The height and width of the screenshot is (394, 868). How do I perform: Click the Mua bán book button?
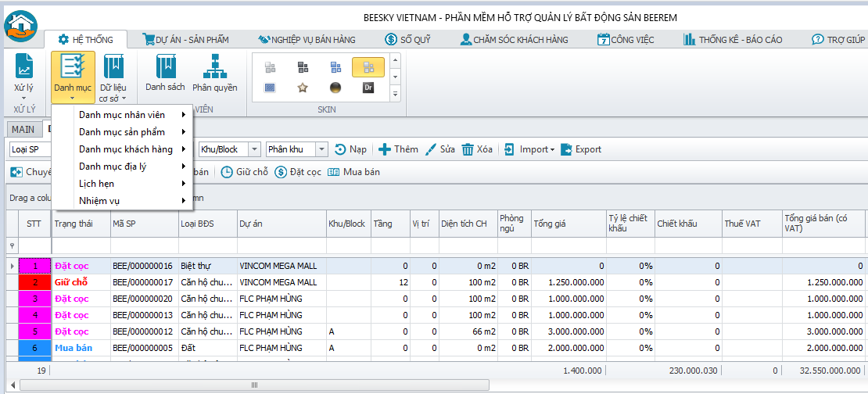(353, 172)
